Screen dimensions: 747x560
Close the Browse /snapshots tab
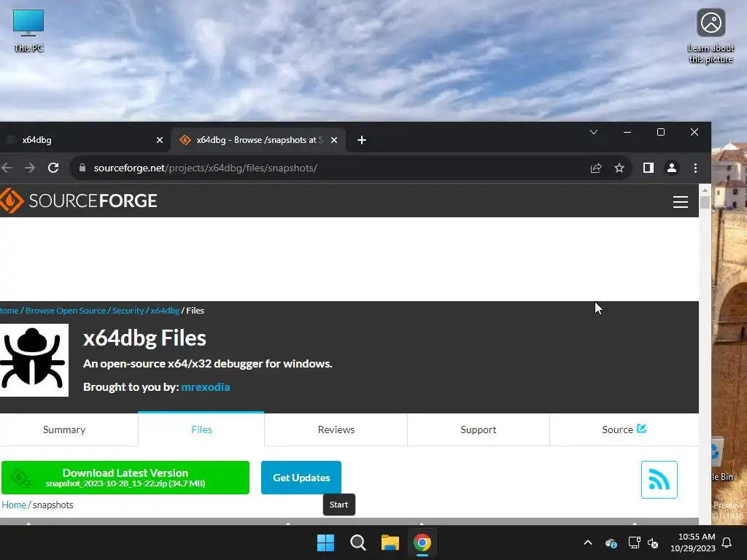click(334, 140)
